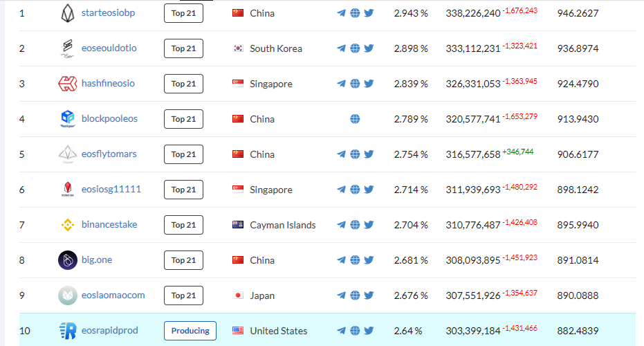Click Top 21 badge for eoseouldotio
This screenshot has width=644, height=346.
[x=183, y=48]
